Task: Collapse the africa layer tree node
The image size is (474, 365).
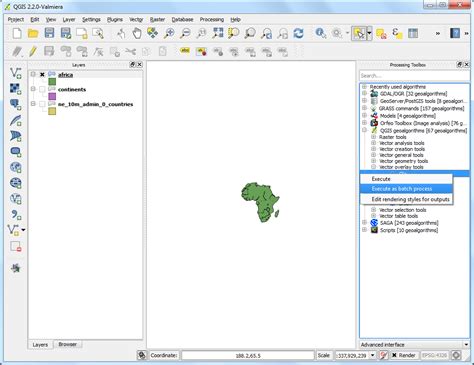Action: 33,74
